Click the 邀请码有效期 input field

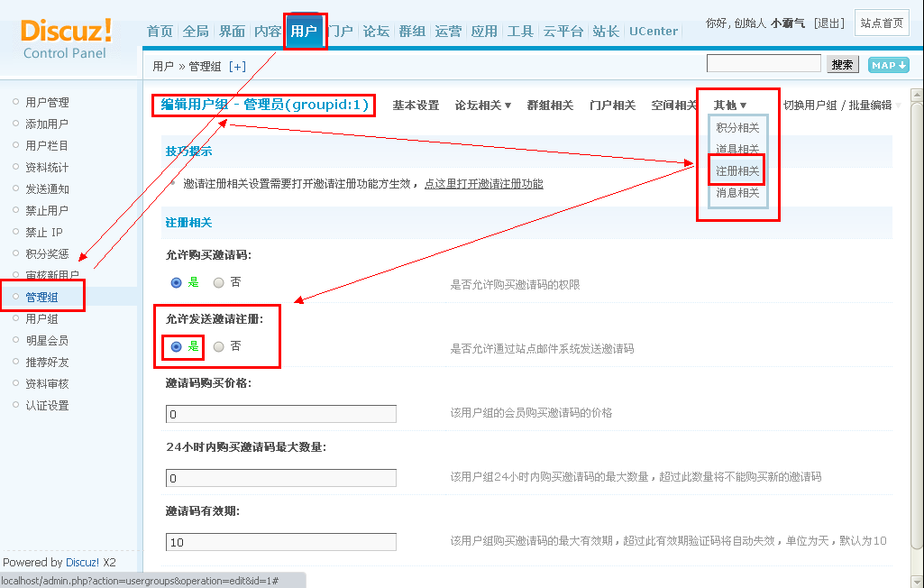[281, 542]
